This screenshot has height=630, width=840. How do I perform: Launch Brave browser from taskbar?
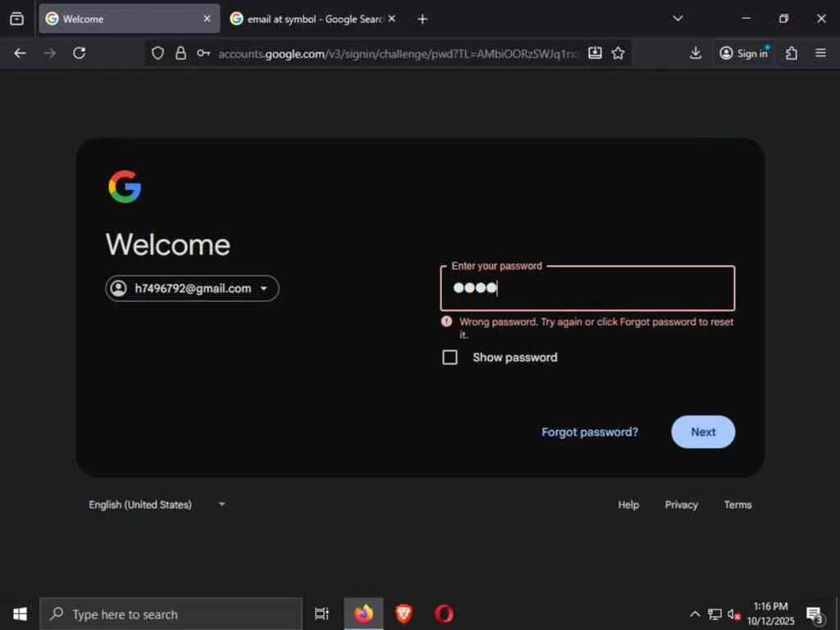pos(404,614)
